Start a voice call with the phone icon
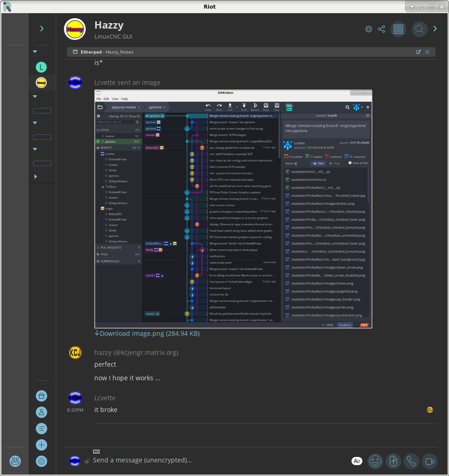449x476 pixels. (x=412, y=461)
